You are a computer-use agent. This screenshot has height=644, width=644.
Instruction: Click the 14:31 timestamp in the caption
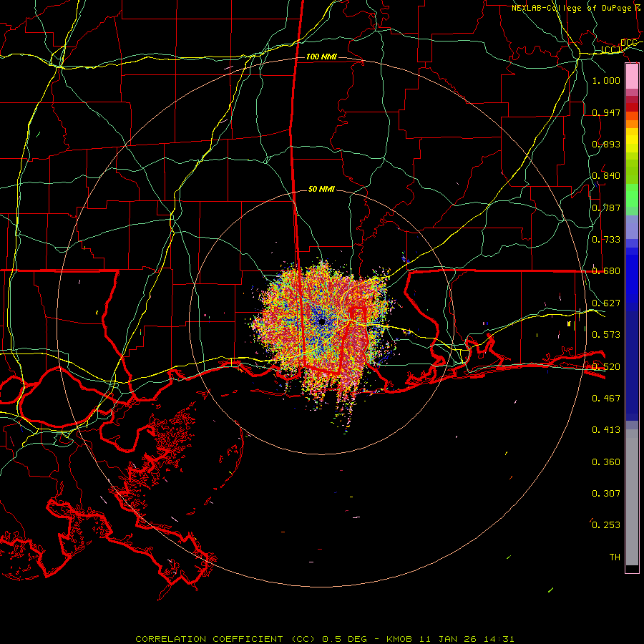[x=499, y=639]
